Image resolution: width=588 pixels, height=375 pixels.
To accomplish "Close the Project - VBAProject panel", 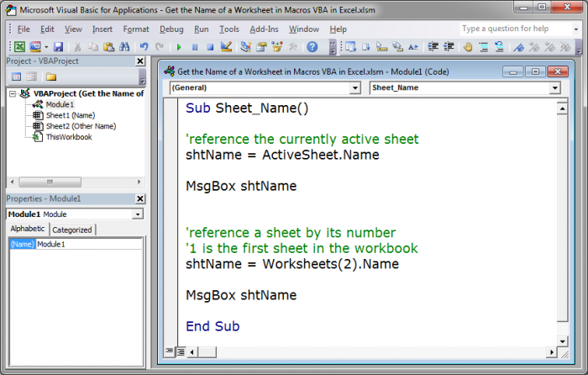I will [x=140, y=61].
